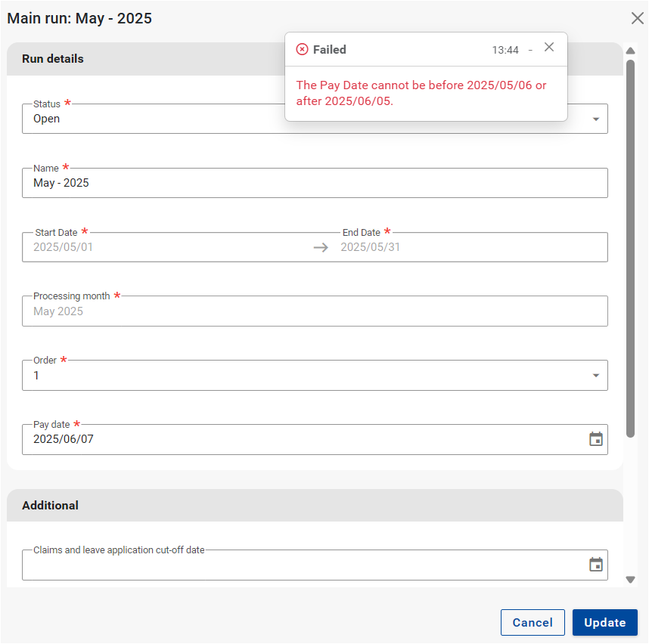The width and height of the screenshot is (649, 644).
Task: Click the Claims and leave cut-off date field
Action: (303, 565)
